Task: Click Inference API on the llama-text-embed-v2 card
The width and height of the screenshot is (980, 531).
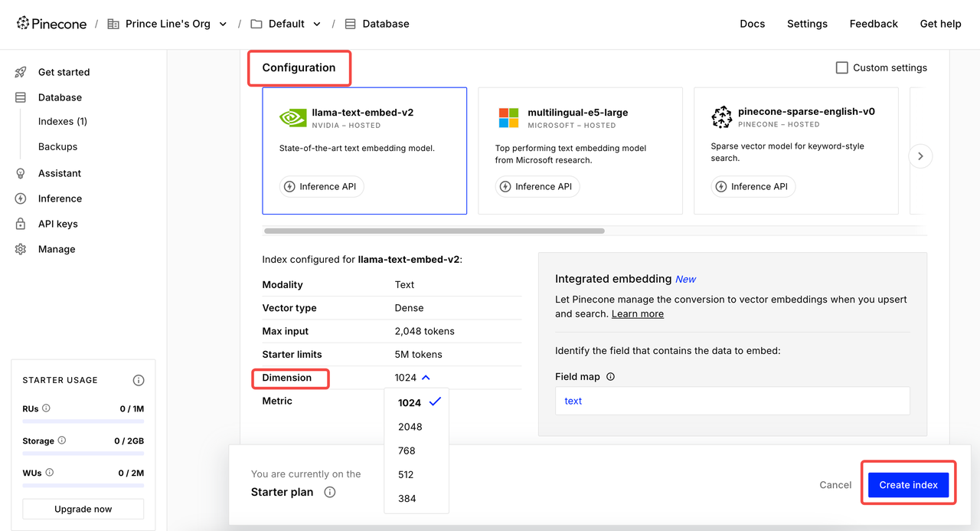Action: click(x=322, y=186)
